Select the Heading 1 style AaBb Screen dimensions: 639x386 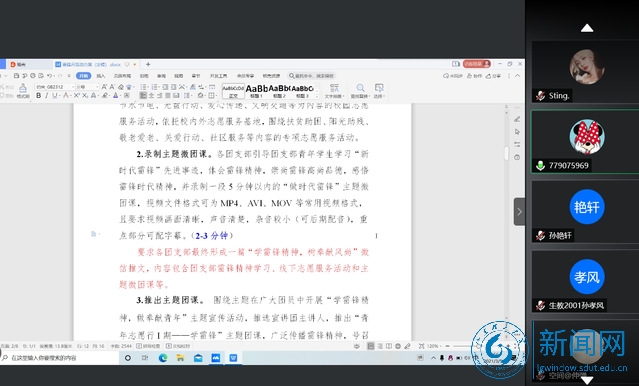(x=257, y=91)
